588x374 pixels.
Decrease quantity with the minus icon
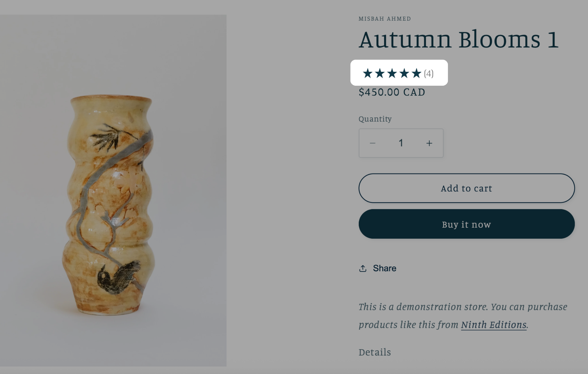pyautogui.click(x=373, y=143)
